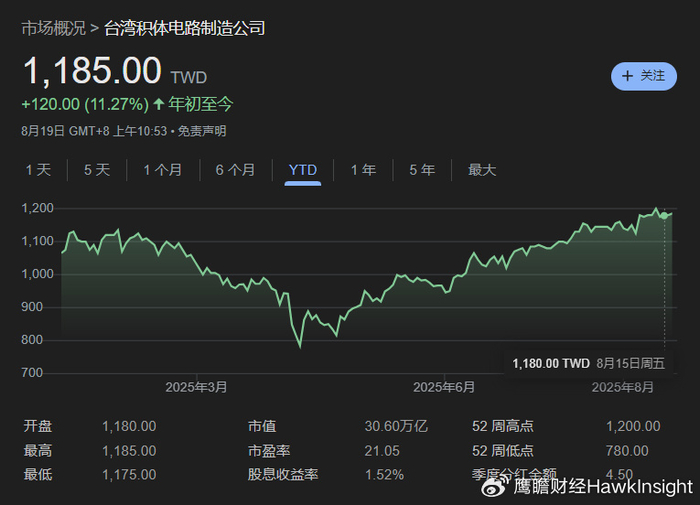Click the 1,185.00 stock price heading
The image size is (700, 505).
tap(92, 71)
